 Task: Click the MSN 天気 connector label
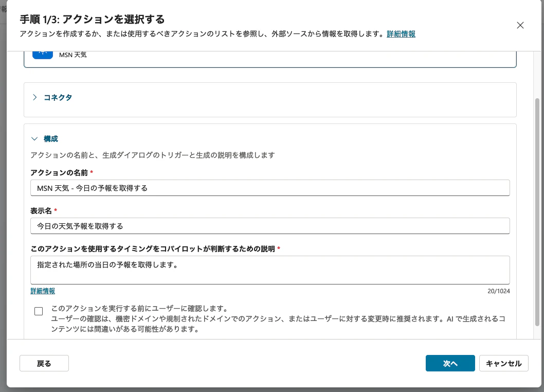[x=73, y=55]
